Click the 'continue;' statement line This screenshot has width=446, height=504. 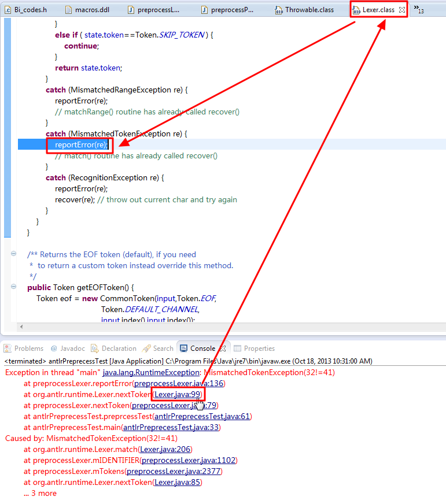(82, 46)
